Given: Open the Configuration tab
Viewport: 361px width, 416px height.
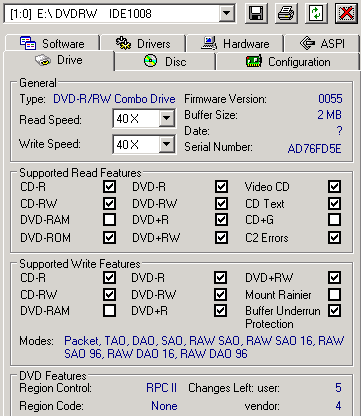Looking at the screenshot, I should click(288, 61).
